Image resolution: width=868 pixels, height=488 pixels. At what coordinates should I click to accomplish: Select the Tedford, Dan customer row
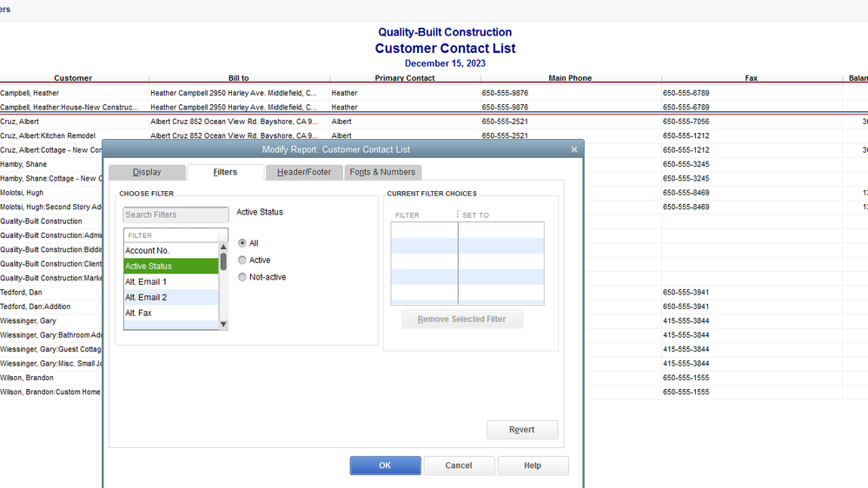click(21, 292)
